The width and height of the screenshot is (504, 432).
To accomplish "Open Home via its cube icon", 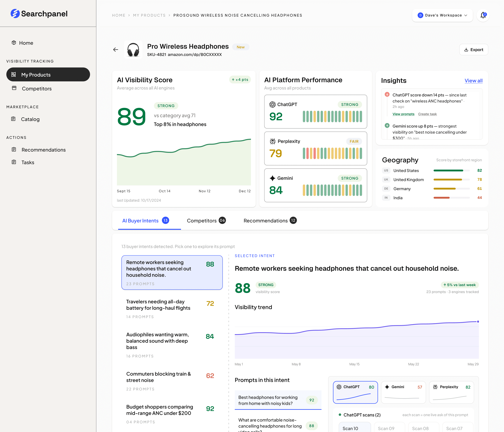I will [14, 43].
